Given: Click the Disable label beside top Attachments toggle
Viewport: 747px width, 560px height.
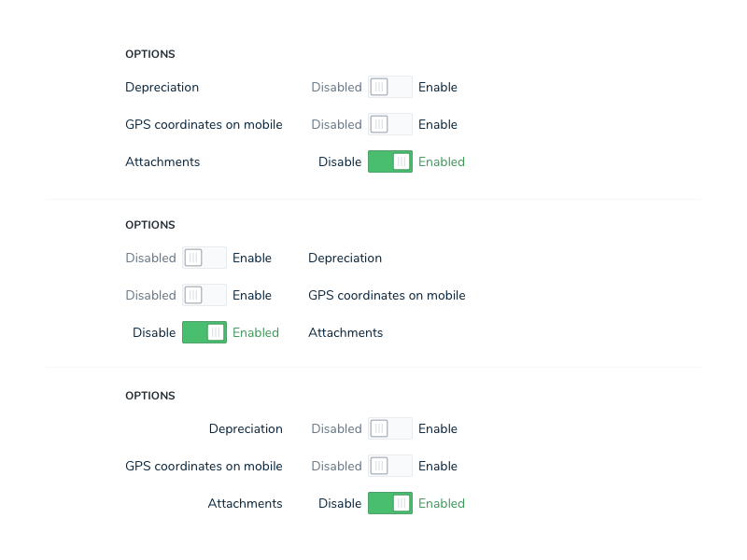Looking at the screenshot, I should 339,161.
